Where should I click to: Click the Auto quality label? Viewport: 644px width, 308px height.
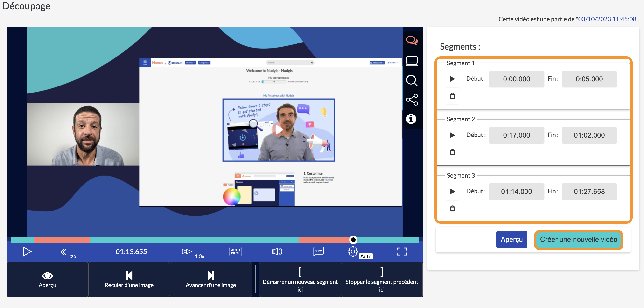[366, 256]
